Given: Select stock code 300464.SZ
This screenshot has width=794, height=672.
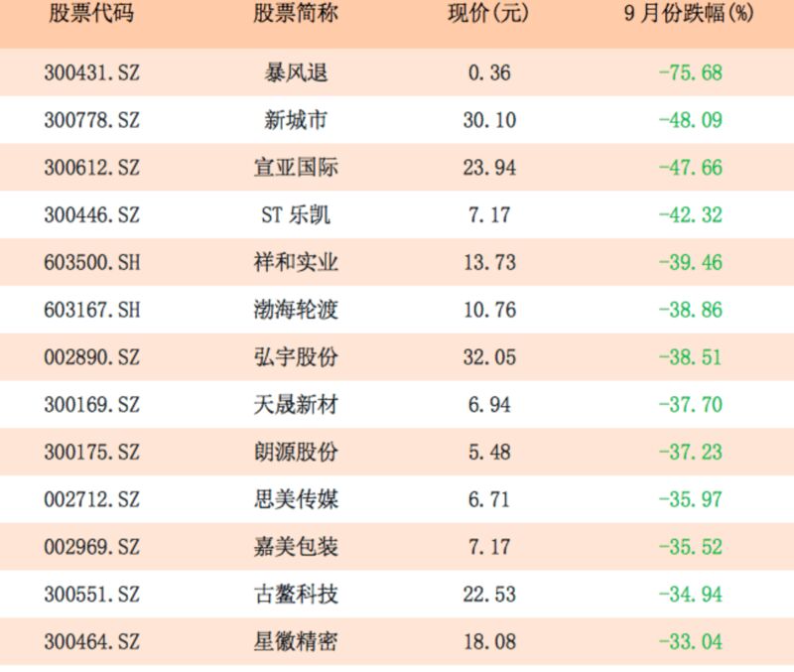Looking at the screenshot, I should coord(91,642).
